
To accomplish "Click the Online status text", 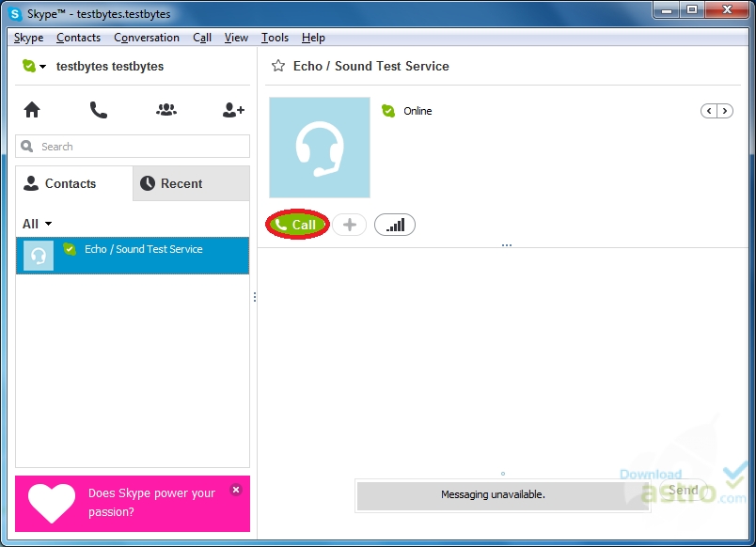I will tap(417, 111).
